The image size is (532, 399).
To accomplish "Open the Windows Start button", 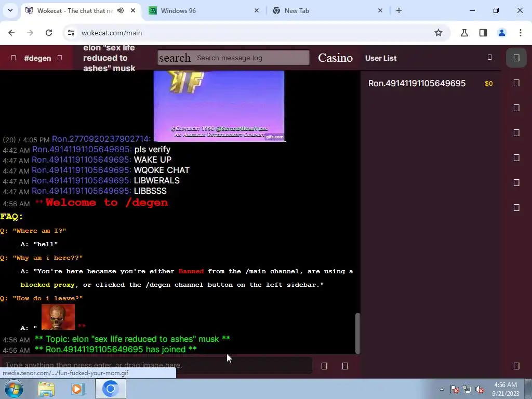I will click(x=13, y=389).
